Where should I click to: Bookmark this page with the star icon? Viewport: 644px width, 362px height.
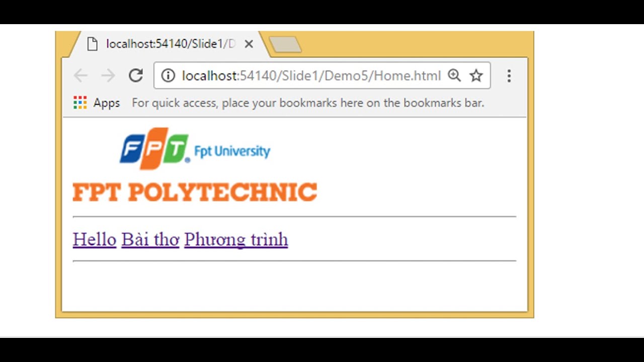(x=476, y=76)
